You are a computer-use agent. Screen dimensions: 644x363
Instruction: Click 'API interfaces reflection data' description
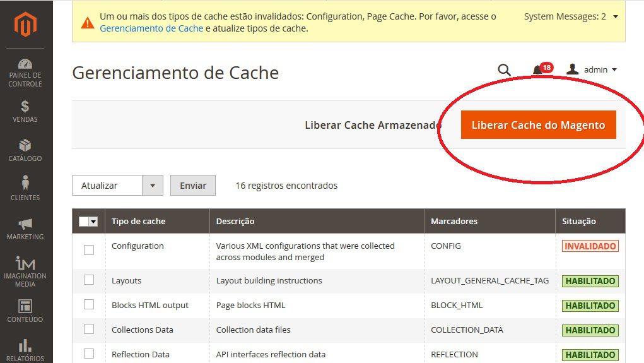point(271,354)
